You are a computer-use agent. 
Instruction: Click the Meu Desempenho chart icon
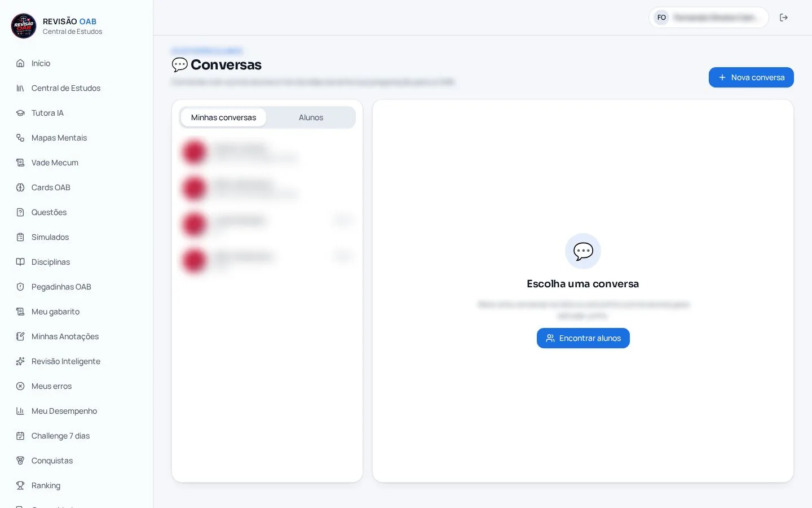point(20,411)
